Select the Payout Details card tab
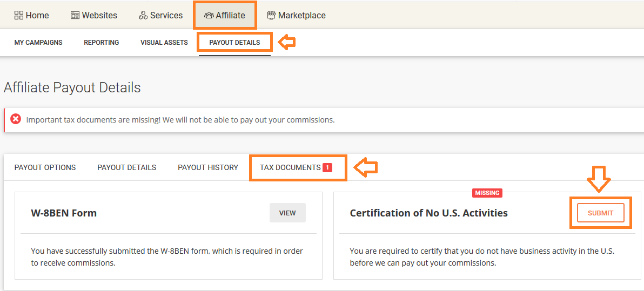Screen dimensions: 644x291 pos(127,167)
